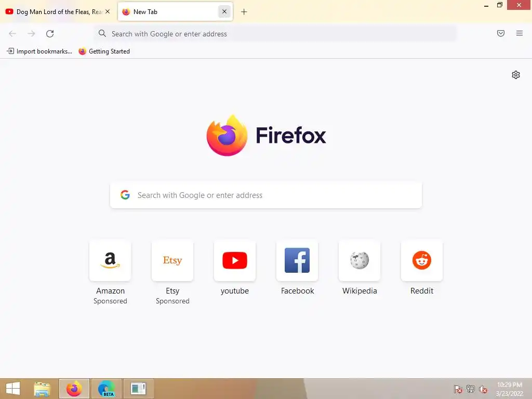Switch to Dog Man Lord of the Fleas tab

pos(58,11)
